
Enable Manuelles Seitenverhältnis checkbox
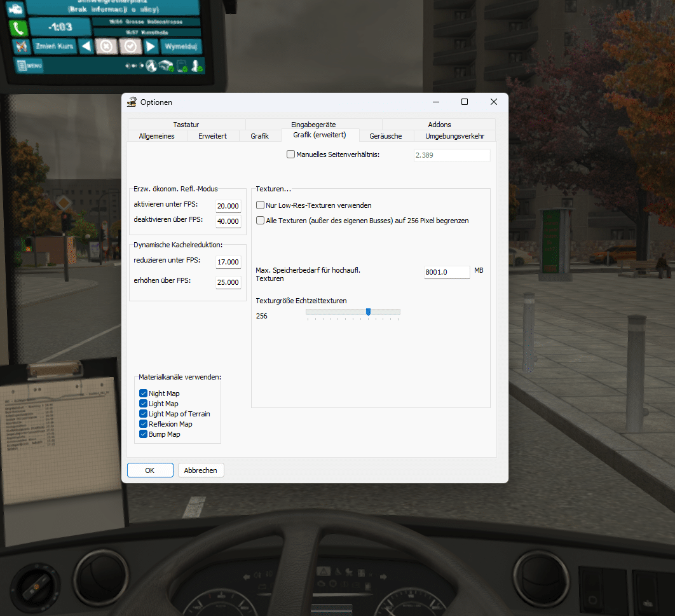point(291,154)
